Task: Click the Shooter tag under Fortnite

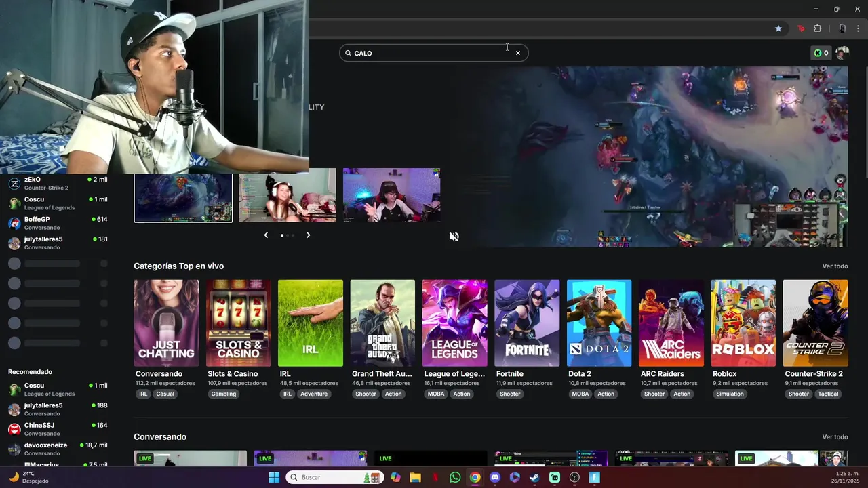Action: click(510, 394)
